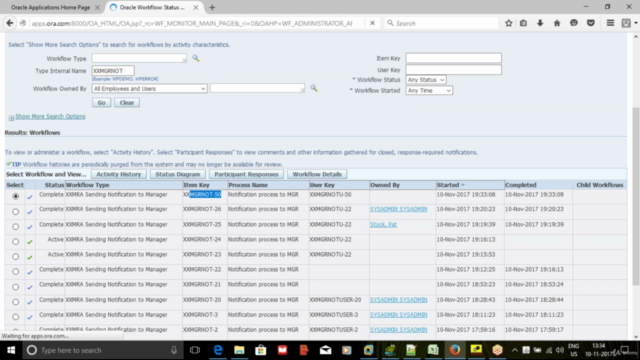Close the Oracle Applications Home Page tab
The width and height of the screenshot is (640, 360).
97,7
